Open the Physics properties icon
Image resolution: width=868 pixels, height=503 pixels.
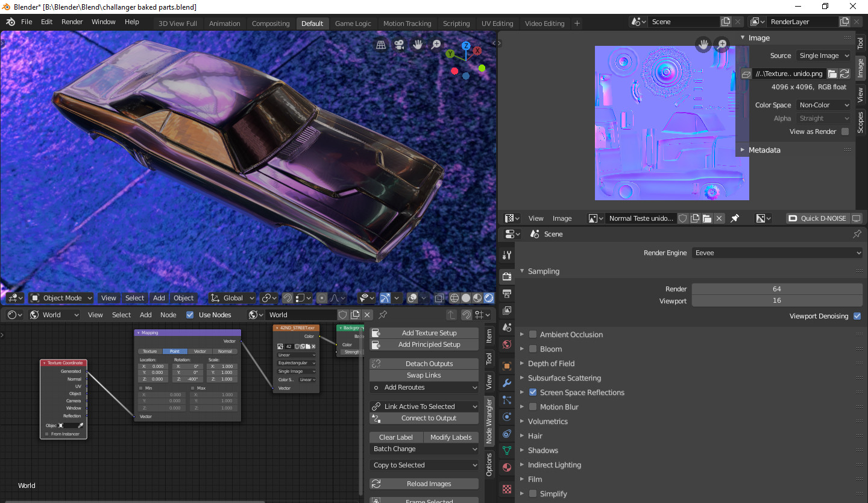[507, 417]
